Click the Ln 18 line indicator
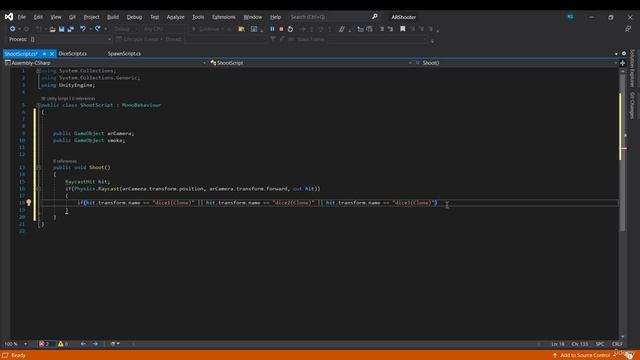The width and height of the screenshot is (640, 360). pos(558,344)
